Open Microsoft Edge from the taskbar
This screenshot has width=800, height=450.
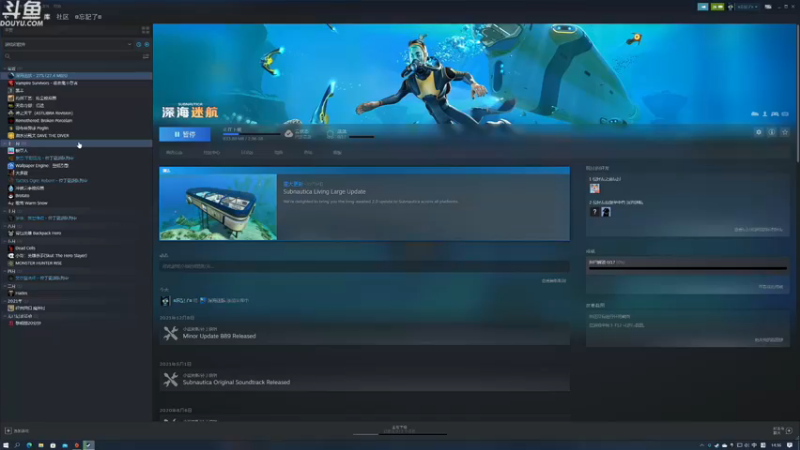(29, 445)
